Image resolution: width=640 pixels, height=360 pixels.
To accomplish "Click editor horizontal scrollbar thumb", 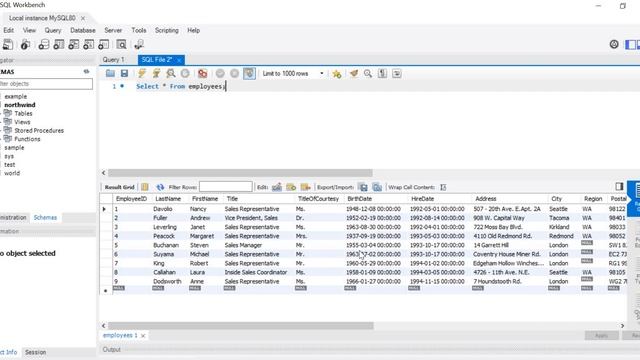I will pos(240,173).
